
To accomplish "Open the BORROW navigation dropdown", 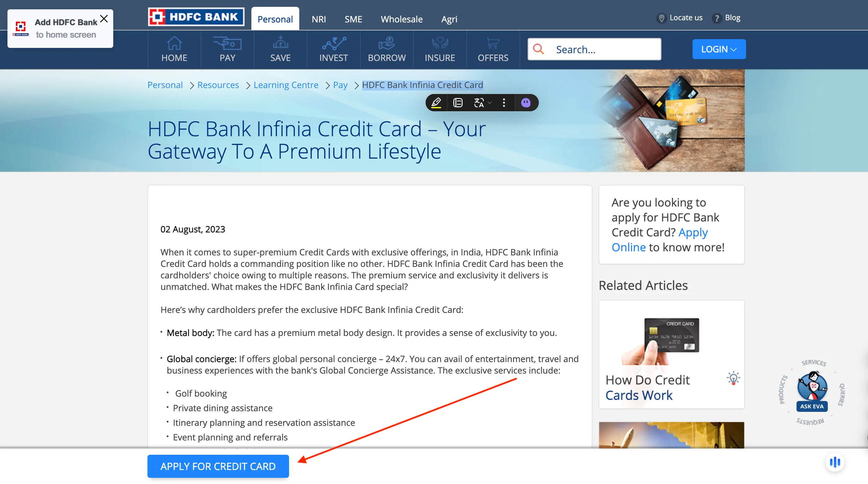I will tap(386, 49).
